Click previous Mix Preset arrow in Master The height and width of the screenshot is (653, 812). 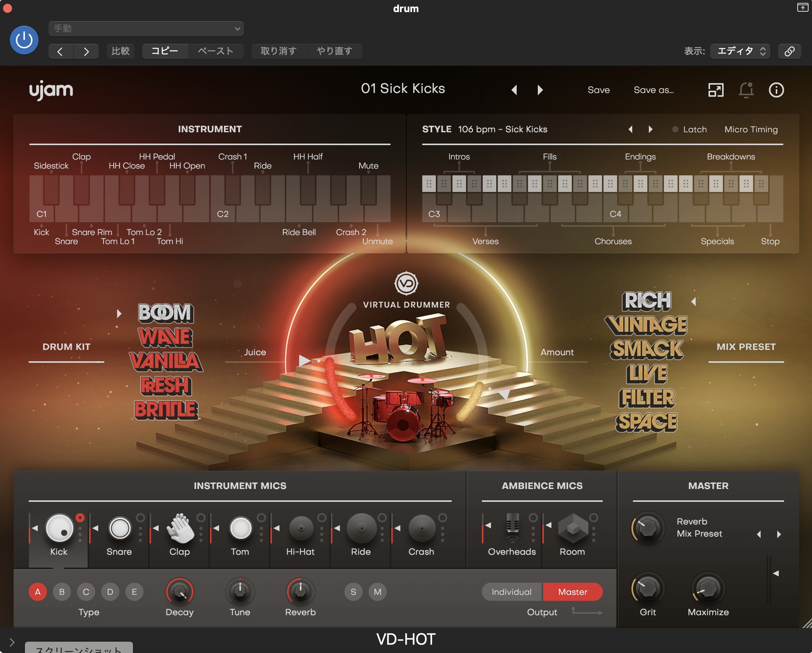pos(759,534)
